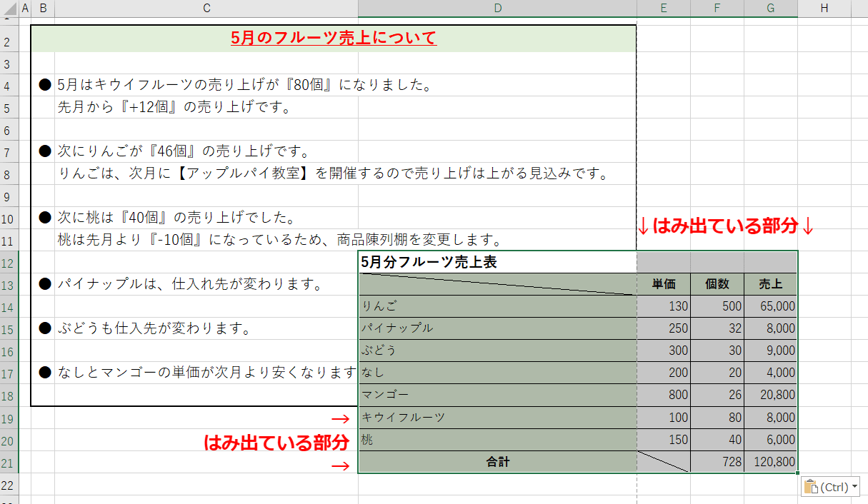
Task: Click the line about キウイフルーツ 80個 sales
Action: point(244,86)
